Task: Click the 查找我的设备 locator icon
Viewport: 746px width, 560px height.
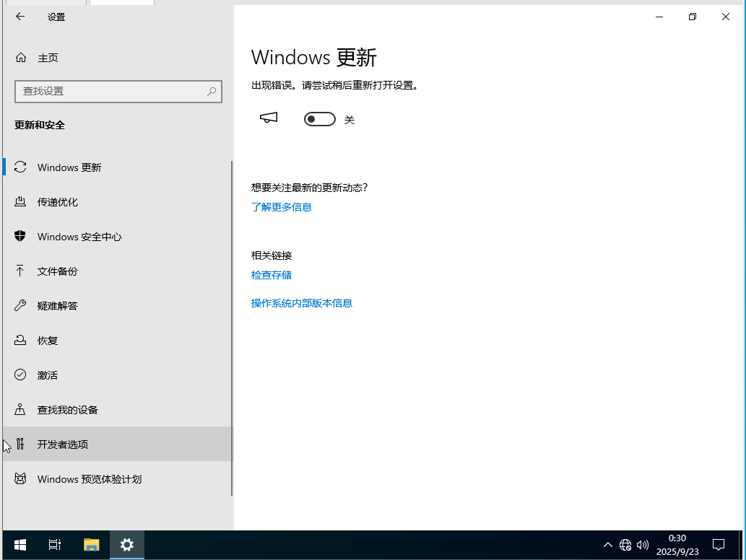Action: pos(20,409)
